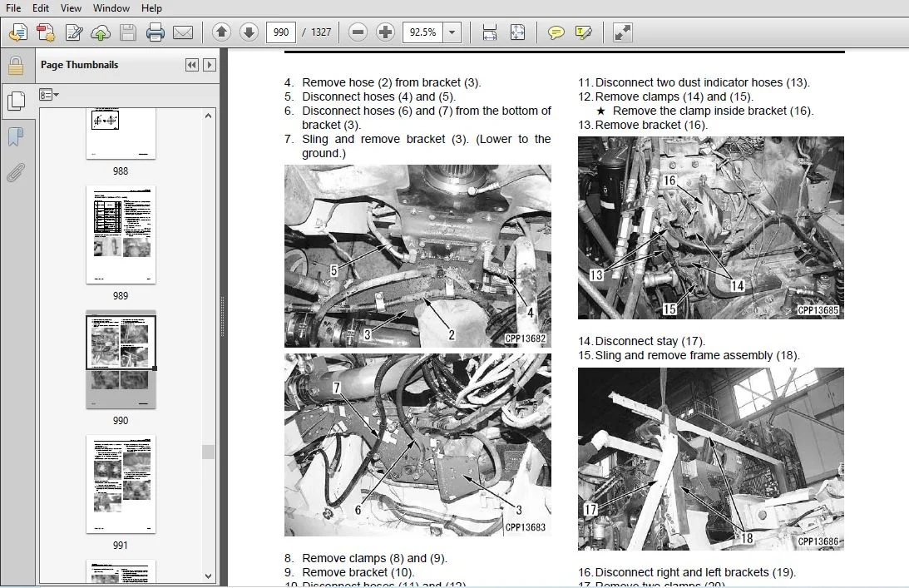Switch to read mode fullscreen icon

[x=622, y=32]
